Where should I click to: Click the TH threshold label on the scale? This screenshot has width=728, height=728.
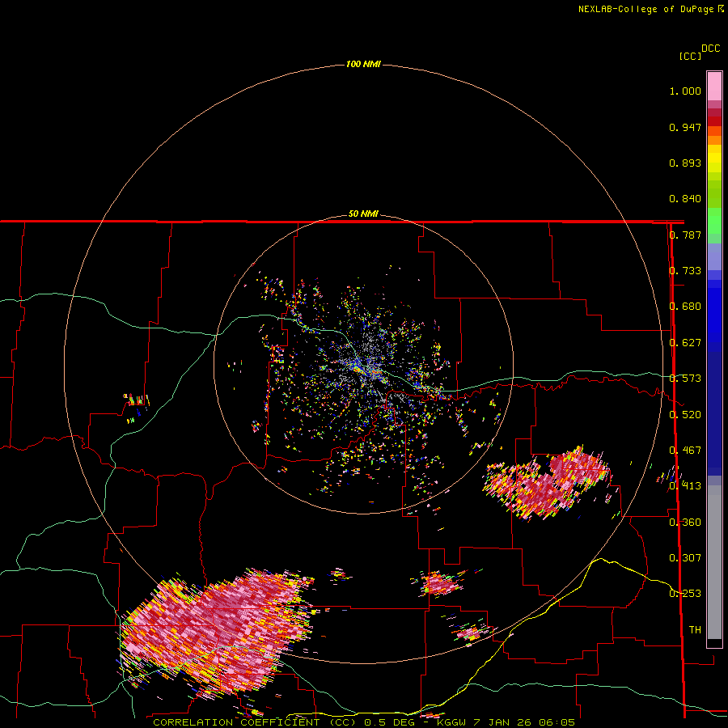(x=695, y=630)
